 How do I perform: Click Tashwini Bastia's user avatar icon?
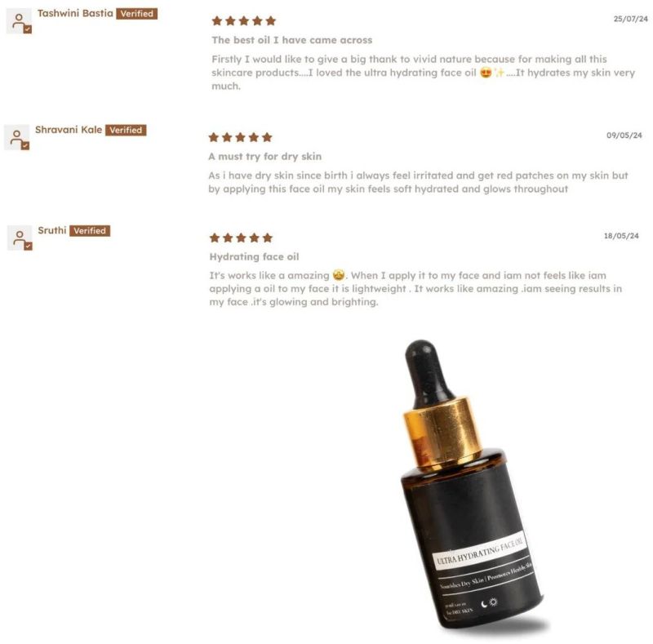20,21
